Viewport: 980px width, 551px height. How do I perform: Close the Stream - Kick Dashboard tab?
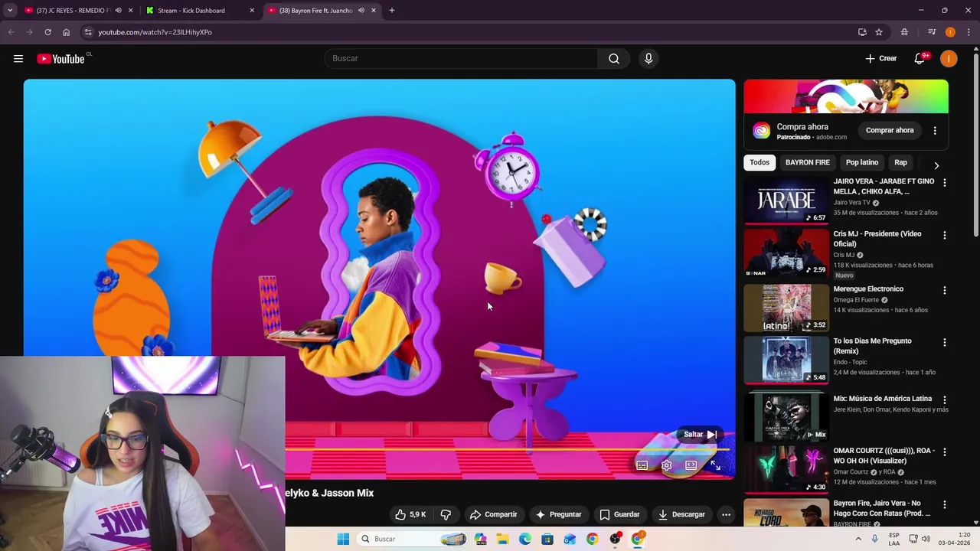click(x=251, y=11)
